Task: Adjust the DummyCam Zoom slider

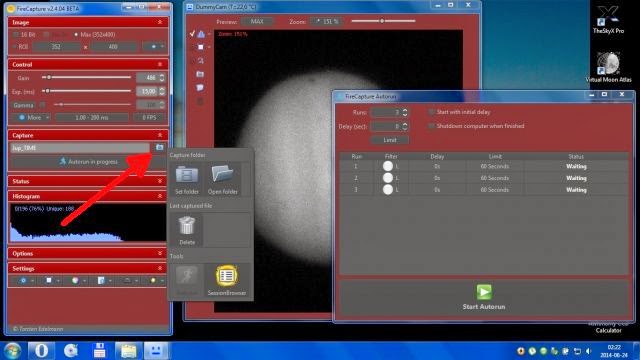Action: 383,21
